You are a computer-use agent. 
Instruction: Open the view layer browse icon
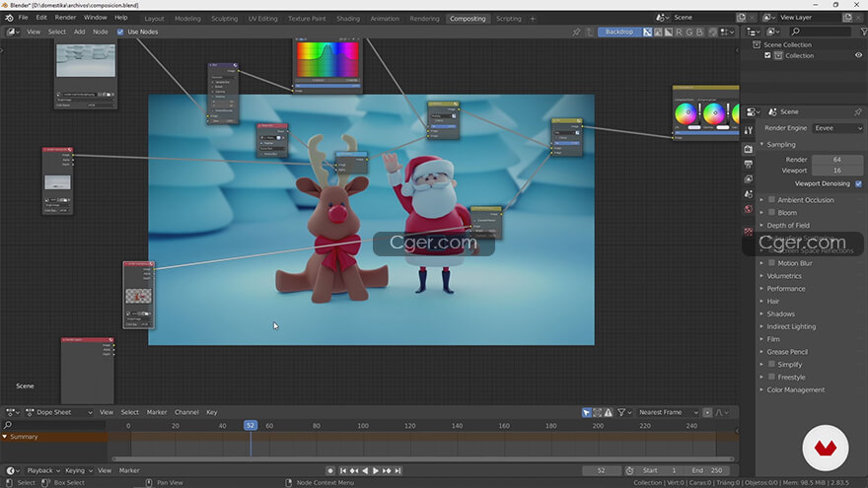771,18
